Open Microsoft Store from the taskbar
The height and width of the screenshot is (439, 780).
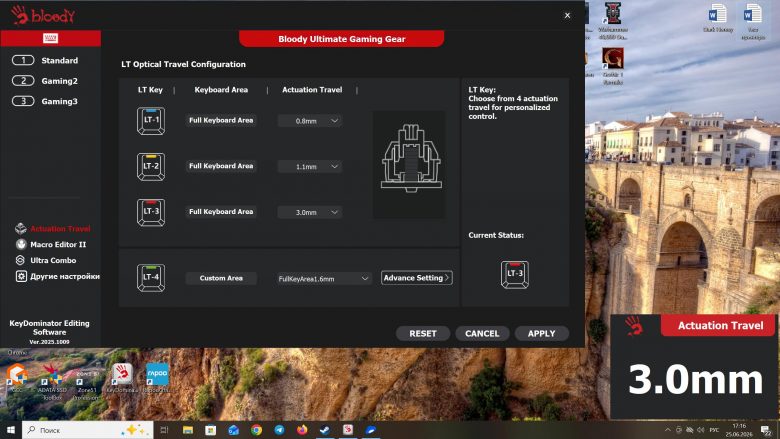tap(210, 430)
